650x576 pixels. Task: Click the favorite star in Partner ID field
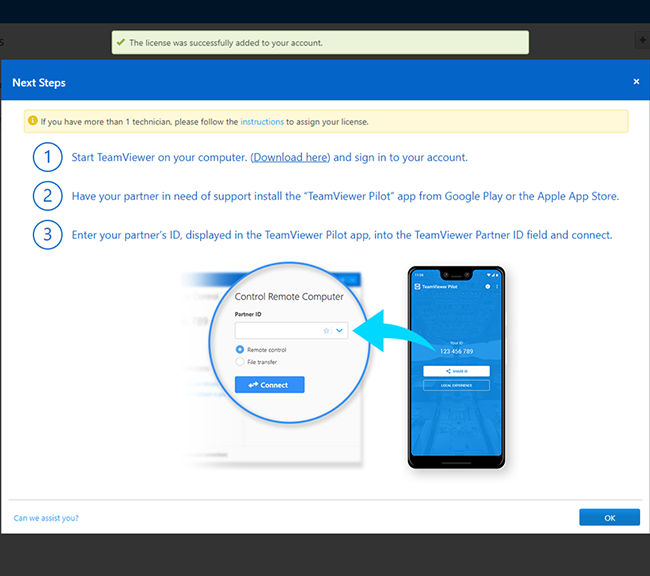(x=326, y=331)
